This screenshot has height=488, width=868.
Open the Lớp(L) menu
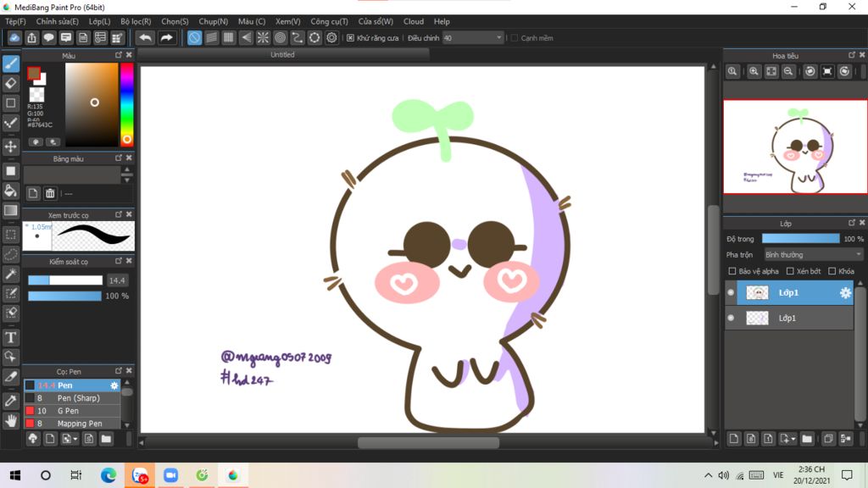point(100,21)
